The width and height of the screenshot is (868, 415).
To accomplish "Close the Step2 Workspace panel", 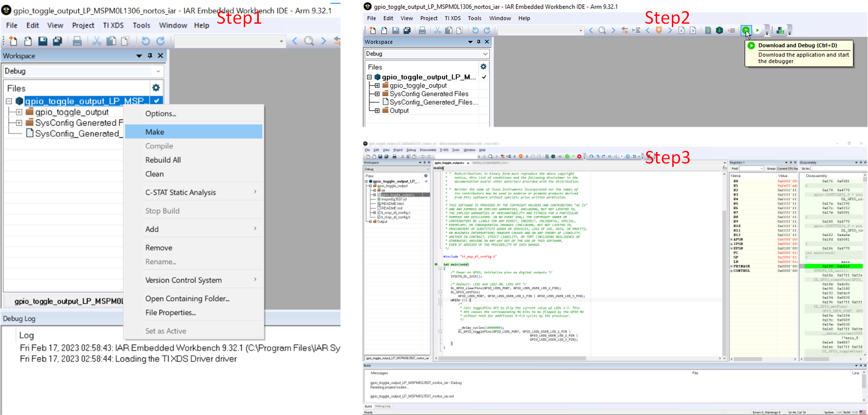I will [486, 41].
